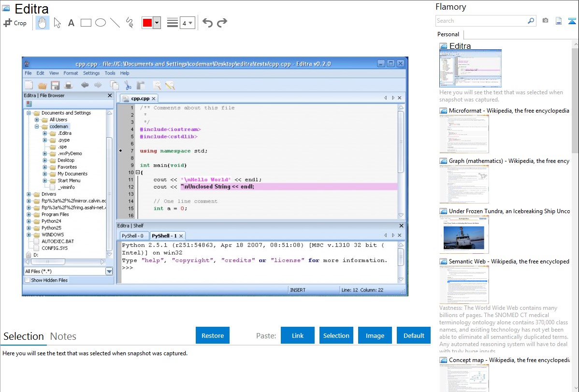579x392 pixels.
Task: Open the line width dropdown showing 4
Action: [187, 23]
